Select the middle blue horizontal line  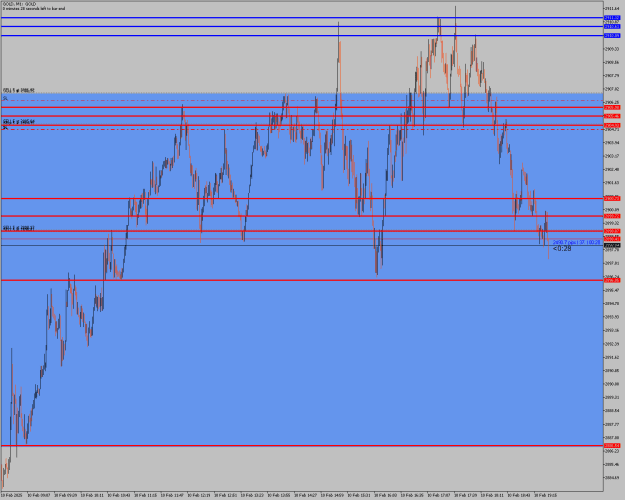click(x=302, y=26)
